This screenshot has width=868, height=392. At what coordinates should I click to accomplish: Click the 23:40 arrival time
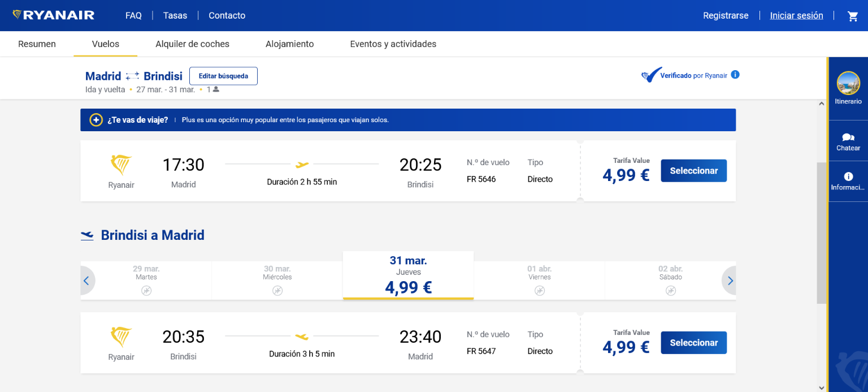pos(420,337)
